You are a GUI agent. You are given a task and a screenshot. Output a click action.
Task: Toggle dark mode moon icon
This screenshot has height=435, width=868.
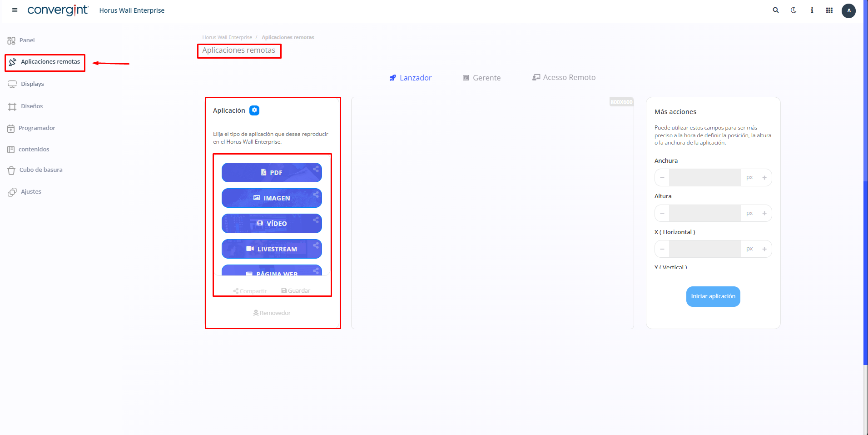pyautogui.click(x=794, y=10)
